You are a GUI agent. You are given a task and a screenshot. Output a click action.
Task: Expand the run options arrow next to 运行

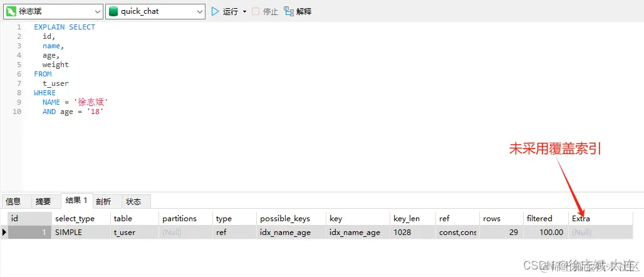pos(245,11)
